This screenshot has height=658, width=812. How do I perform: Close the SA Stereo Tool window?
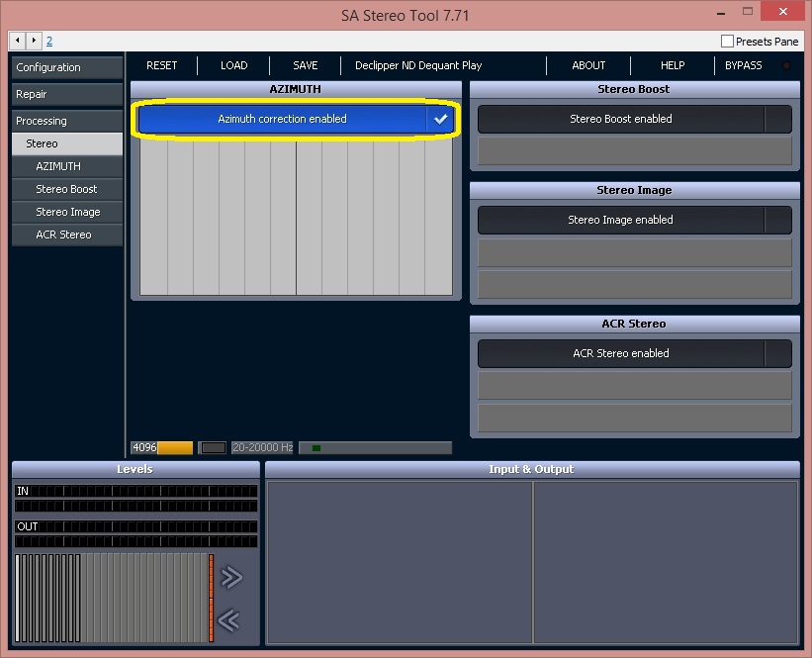(x=783, y=12)
